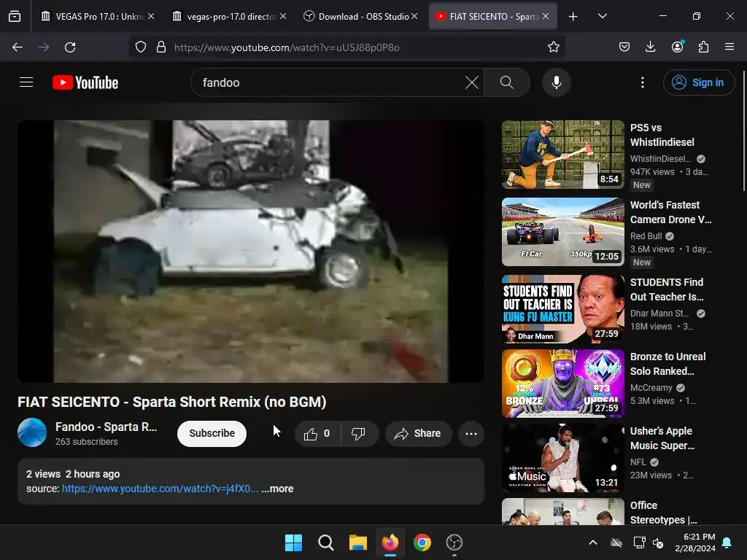This screenshot has height=560, width=747.
Task: Open Bronze to Unreal Solo Ranked thumbnail
Action: pyautogui.click(x=562, y=384)
